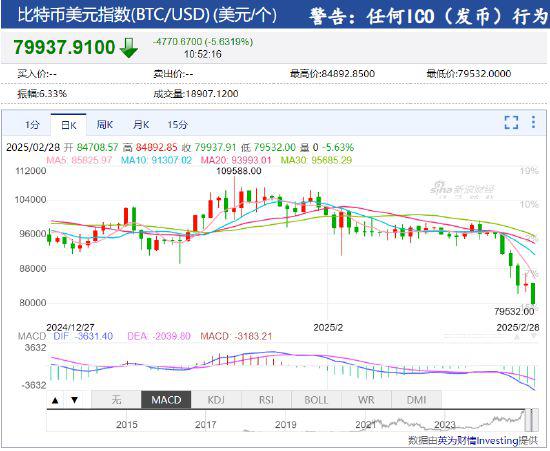Click the 2017 timeline marker

tap(206, 425)
